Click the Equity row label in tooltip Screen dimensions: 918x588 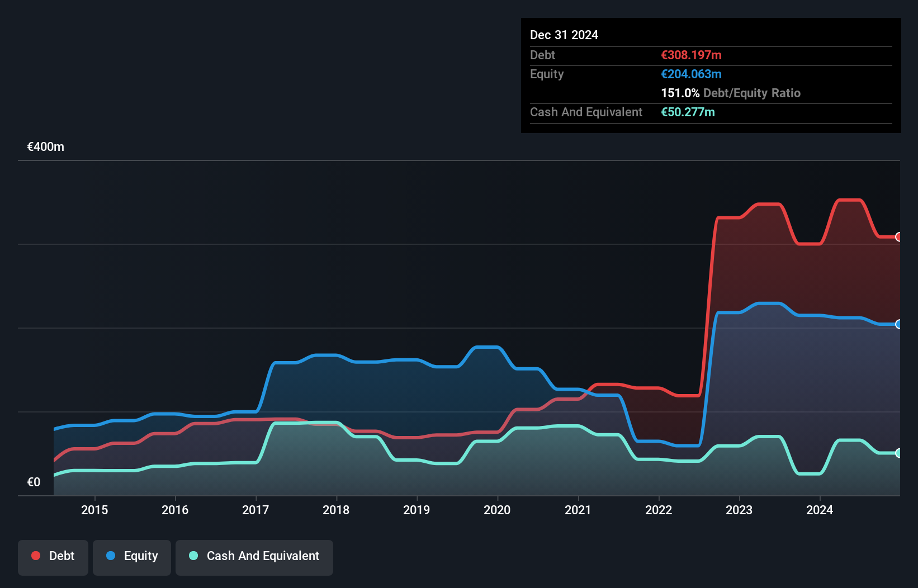[547, 74]
